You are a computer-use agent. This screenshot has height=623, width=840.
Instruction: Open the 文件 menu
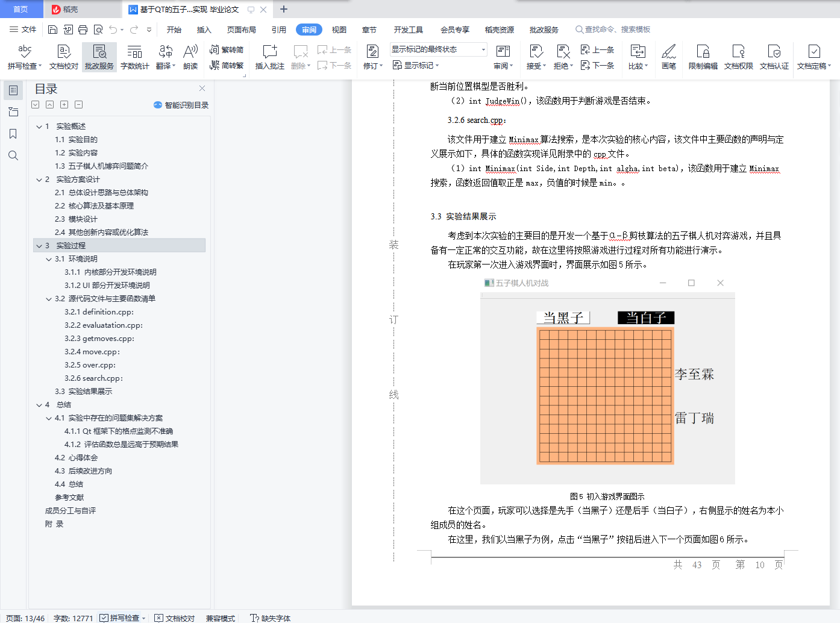point(23,30)
